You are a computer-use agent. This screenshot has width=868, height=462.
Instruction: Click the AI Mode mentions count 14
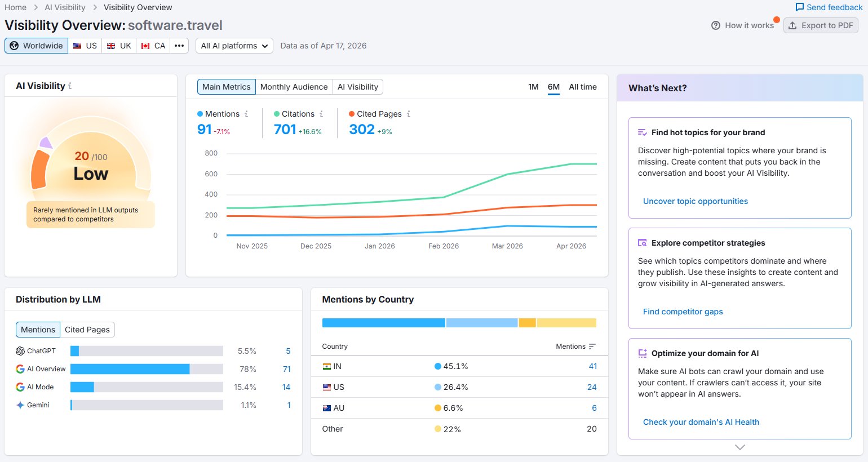point(286,387)
